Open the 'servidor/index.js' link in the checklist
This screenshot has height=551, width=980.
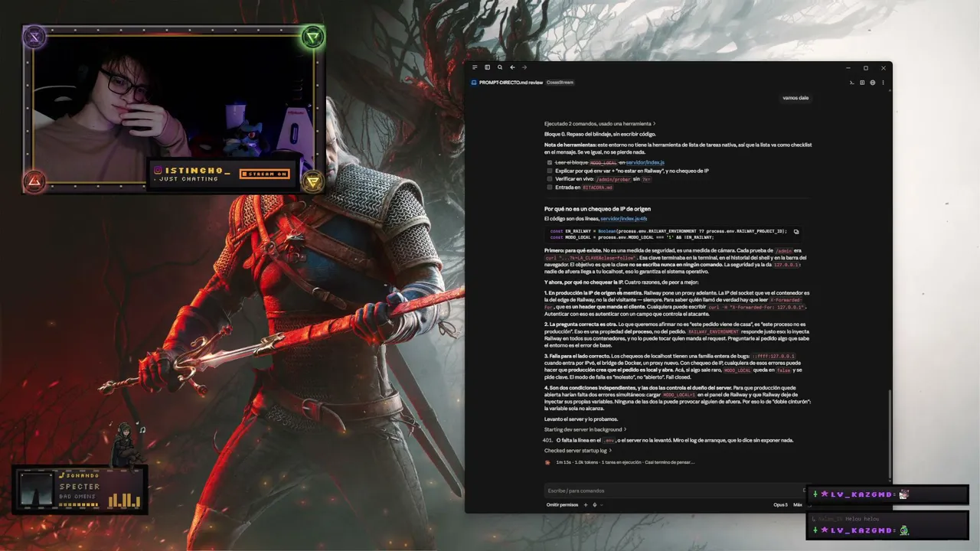(x=645, y=162)
